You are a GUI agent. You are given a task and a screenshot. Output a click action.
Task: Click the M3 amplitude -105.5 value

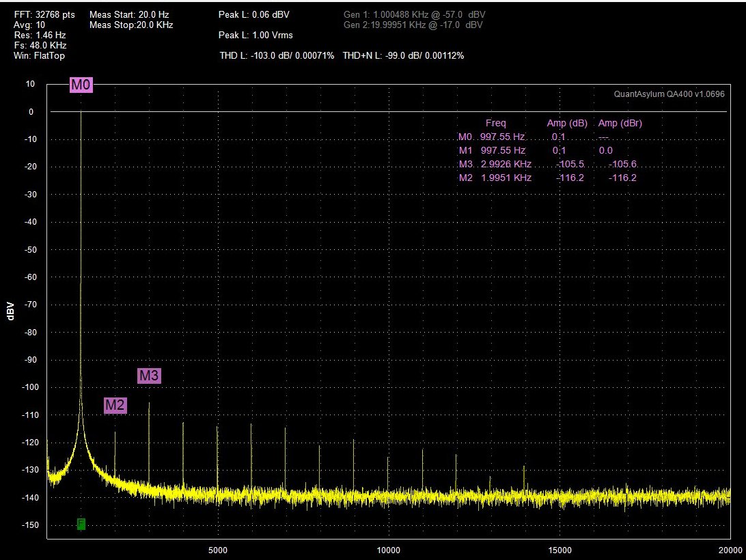(x=570, y=164)
